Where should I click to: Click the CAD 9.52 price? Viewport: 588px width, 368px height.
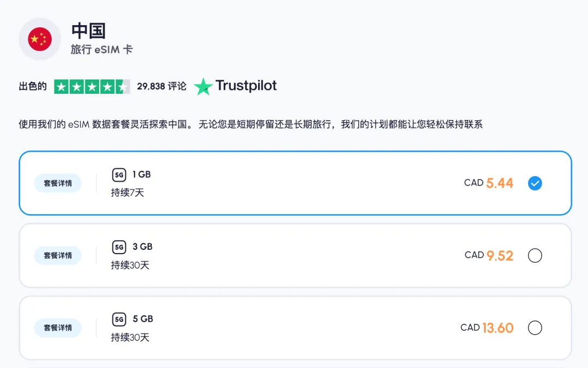point(489,255)
